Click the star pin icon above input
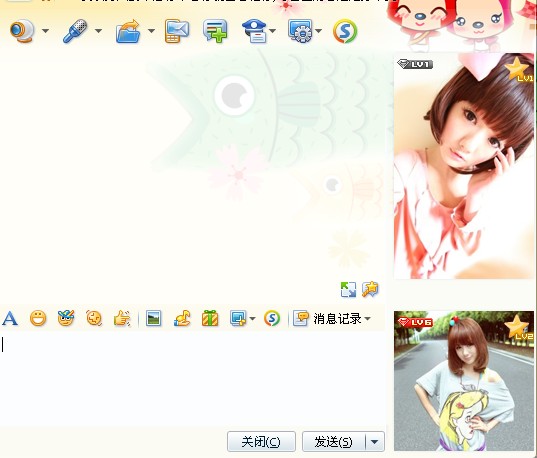Screen dimensions: 537x458 (x=370, y=289)
